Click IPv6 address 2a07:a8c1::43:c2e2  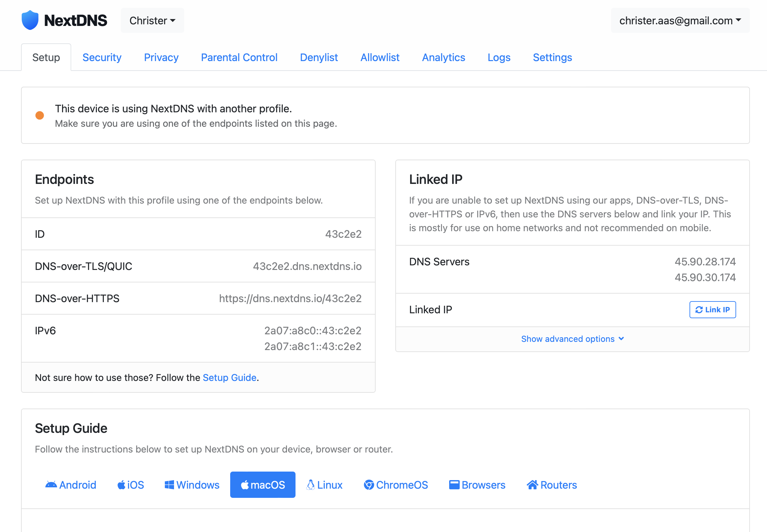pyautogui.click(x=313, y=346)
